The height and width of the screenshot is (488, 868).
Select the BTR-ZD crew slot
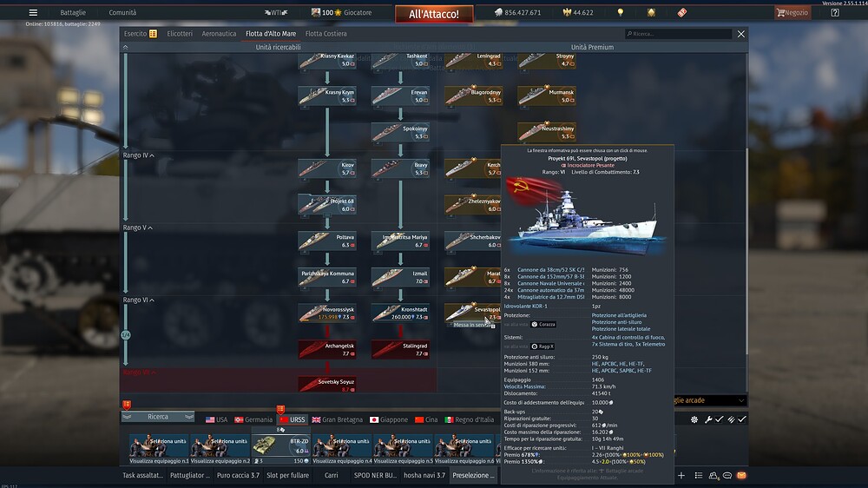tap(280, 449)
